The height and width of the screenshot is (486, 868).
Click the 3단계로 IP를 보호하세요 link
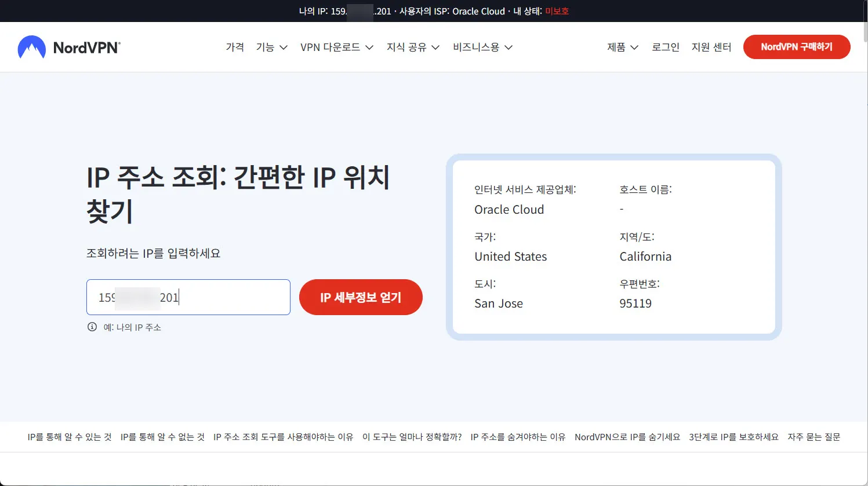click(x=733, y=437)
